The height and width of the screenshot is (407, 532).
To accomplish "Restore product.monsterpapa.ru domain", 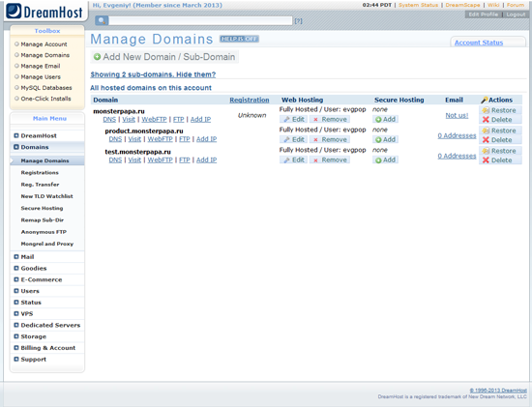I will point(500,131).
